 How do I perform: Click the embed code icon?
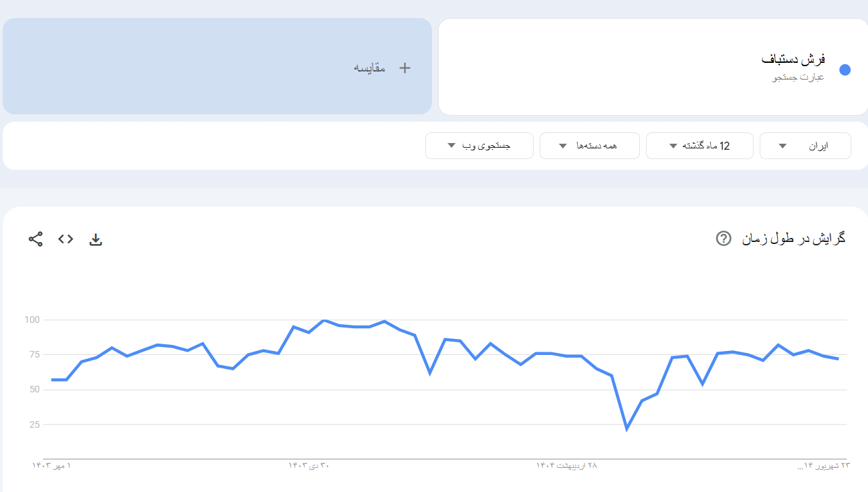click(66, 239)
